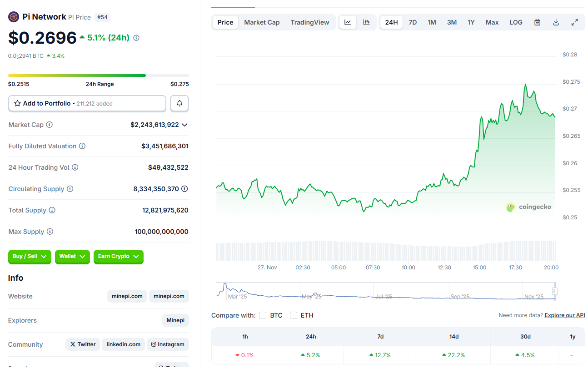Click the 14d change value 22.2%
Viewport: 588px width, 369px height.
pyautogui.click(x=453, y=355)
